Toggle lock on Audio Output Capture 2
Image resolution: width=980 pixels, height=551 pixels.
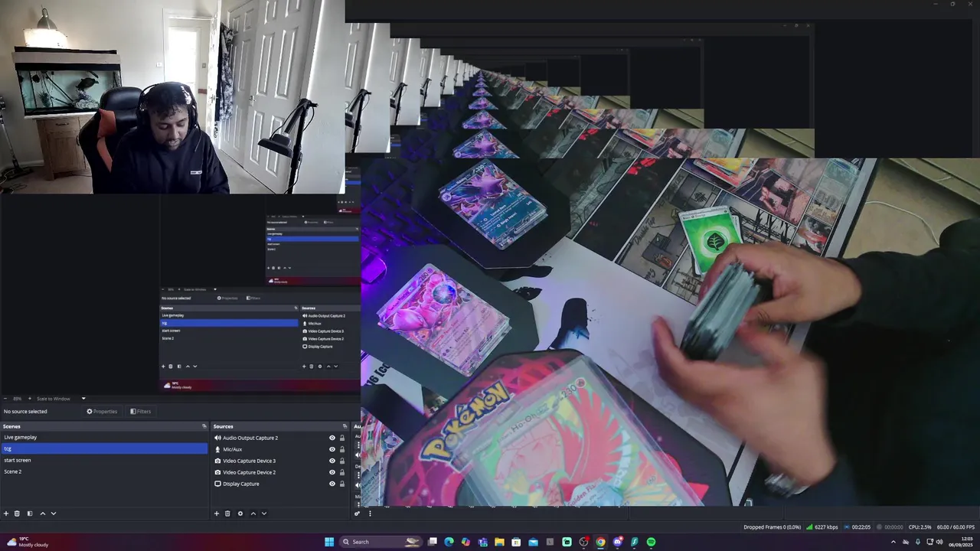(342, 438)
